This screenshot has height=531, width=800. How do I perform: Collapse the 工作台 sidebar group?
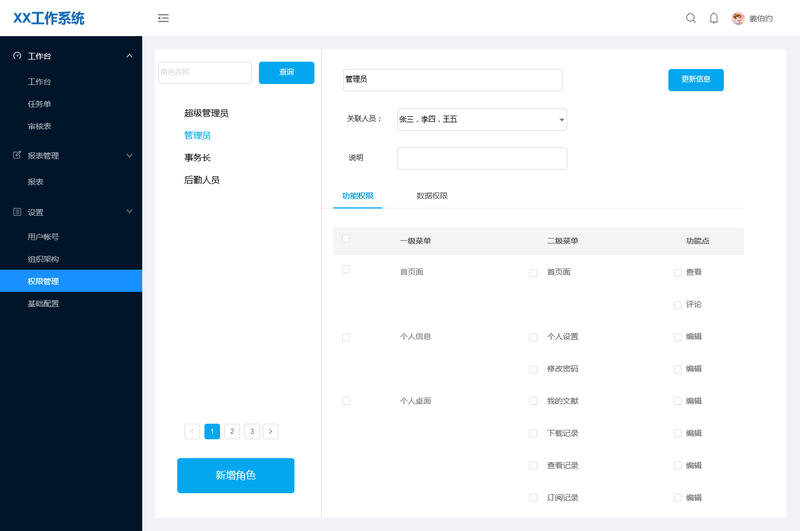tap(130, 56)
